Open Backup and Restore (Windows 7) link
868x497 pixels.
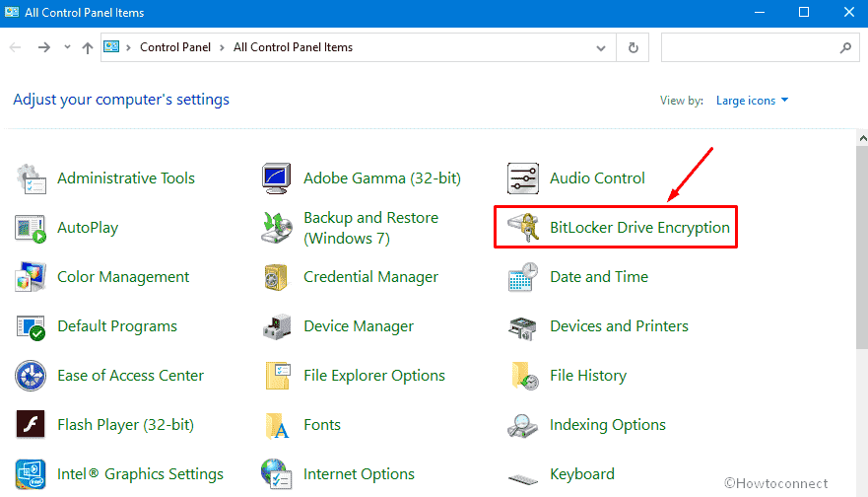click(x=370, y=228)
